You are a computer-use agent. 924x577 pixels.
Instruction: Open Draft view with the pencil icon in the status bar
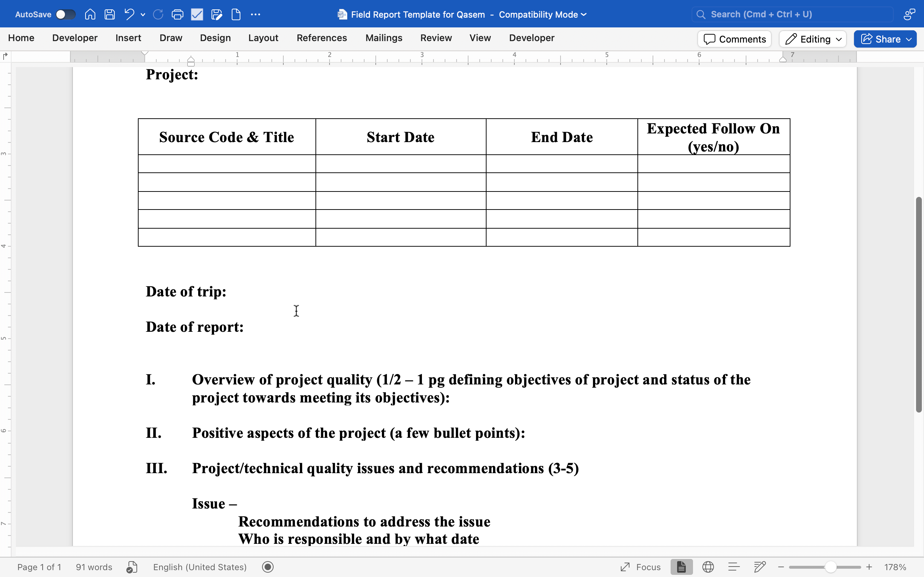tap(760, 567)
